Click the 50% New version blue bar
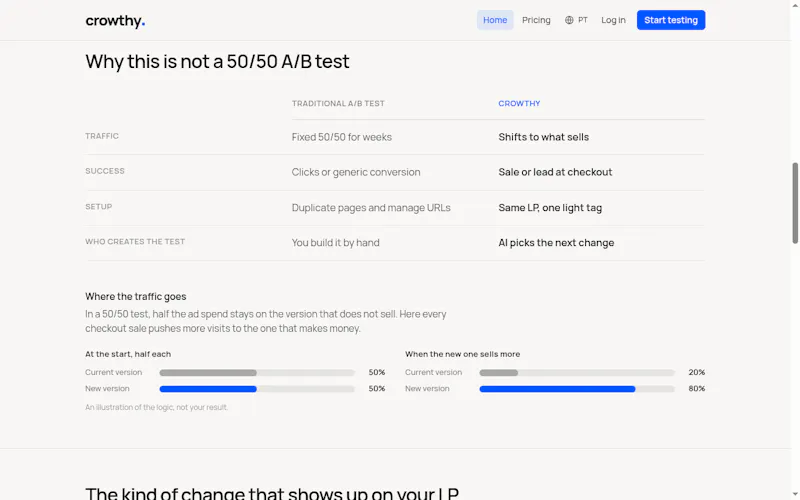800x500 pixels. [x=208, y=389]
